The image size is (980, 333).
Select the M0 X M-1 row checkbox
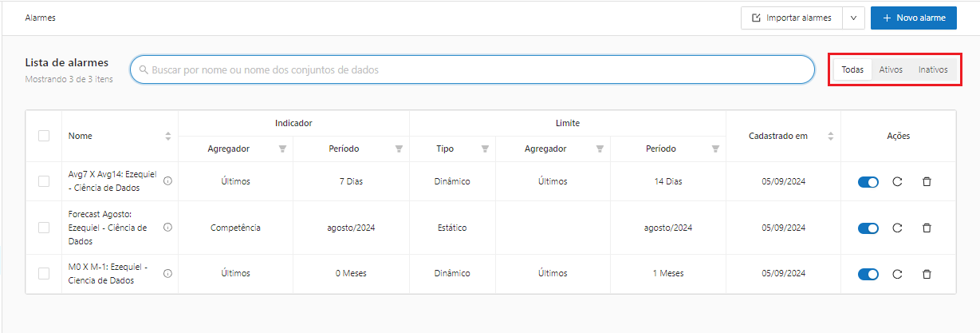coord(44,273)
